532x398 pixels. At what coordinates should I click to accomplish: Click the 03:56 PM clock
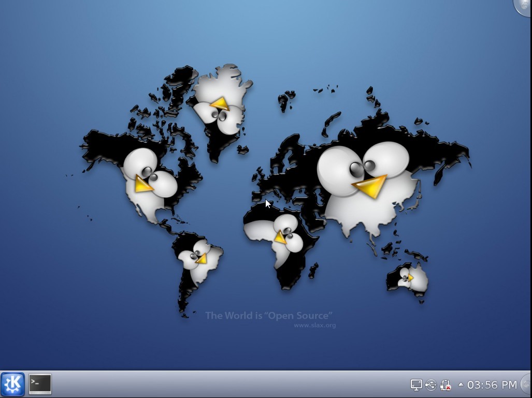[x=492, y=385]
